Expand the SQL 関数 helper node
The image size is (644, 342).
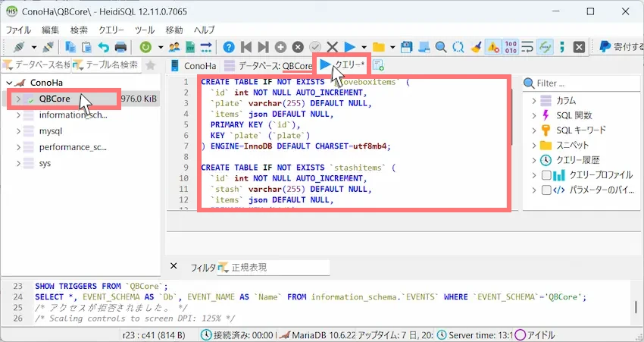[x=534, y=115]
